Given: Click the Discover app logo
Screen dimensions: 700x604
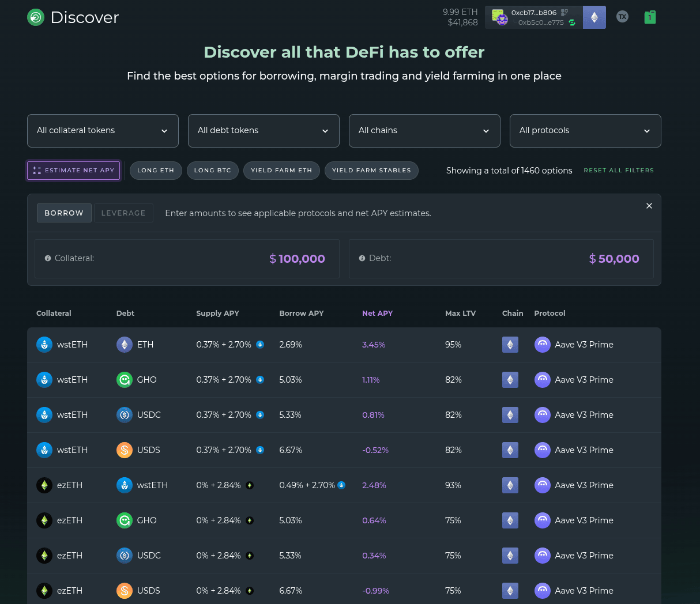Looking at the screenshot, I should coord(36,17).
